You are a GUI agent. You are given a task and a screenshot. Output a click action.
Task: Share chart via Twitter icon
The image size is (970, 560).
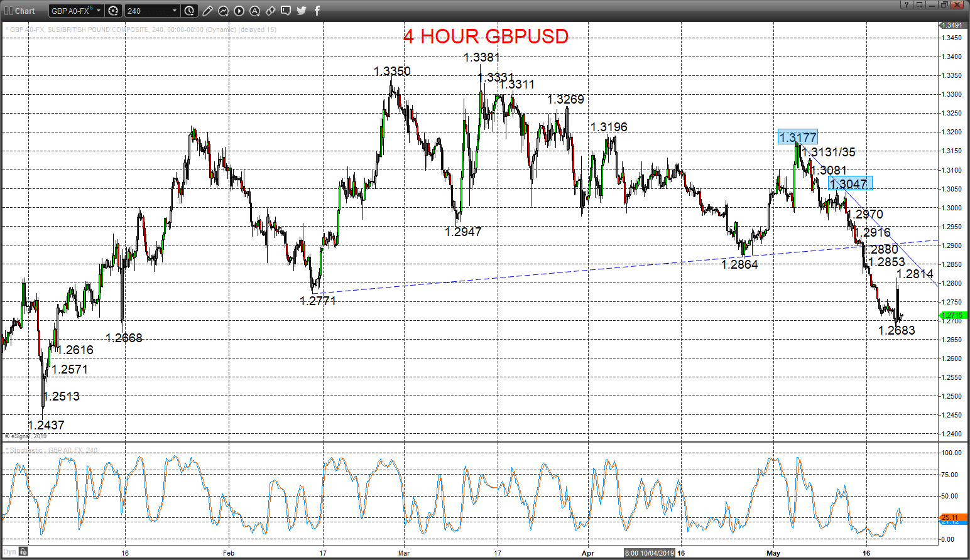(x=302, y=11)
